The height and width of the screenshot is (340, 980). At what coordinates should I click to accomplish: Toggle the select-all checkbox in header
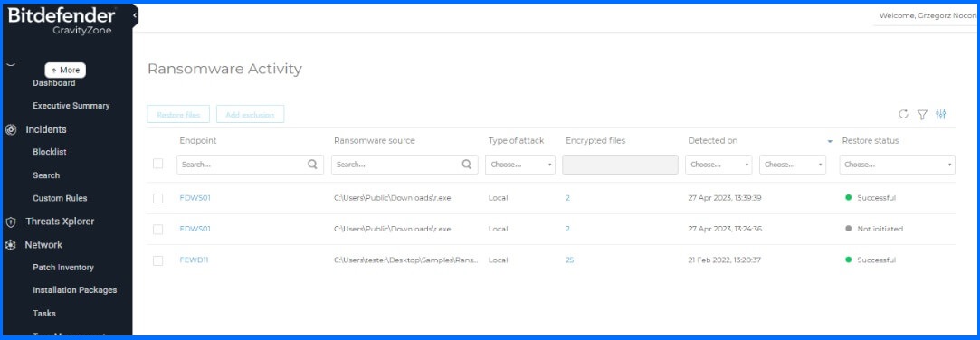pos(158,164)
